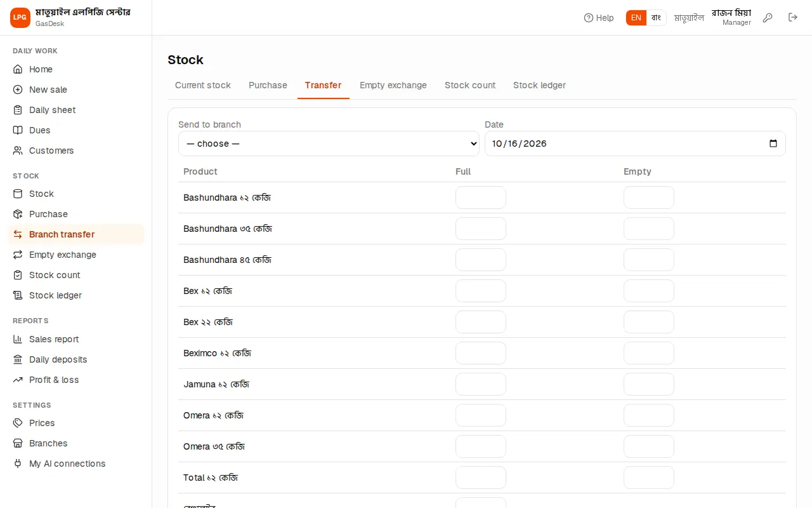Click the মাতুয়াইল branch name in header
Viewport: 812px width, 508px height.
(x=689, y=18)
